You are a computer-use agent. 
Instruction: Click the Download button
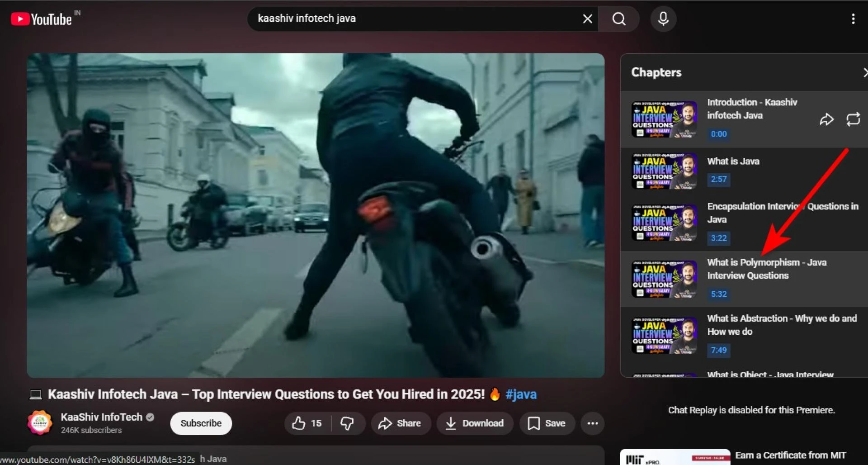point(475,423)
